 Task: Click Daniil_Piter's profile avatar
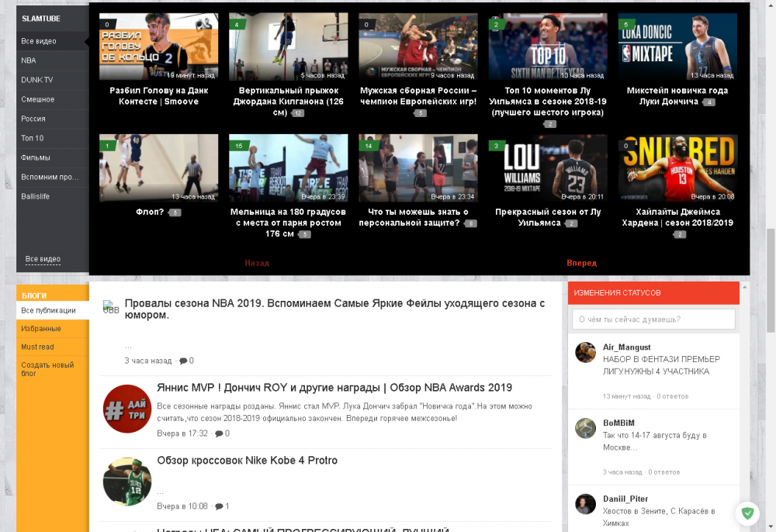[x=585, y=503]
